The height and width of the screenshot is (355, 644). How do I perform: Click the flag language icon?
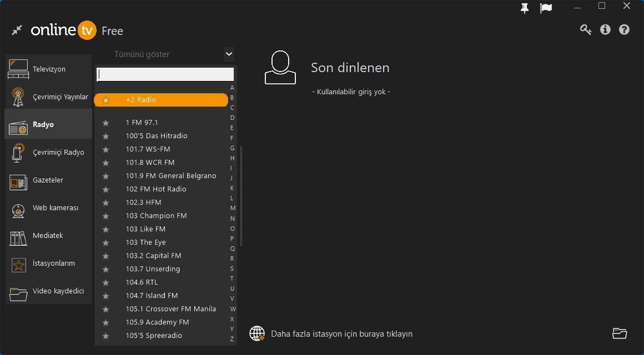546,8
